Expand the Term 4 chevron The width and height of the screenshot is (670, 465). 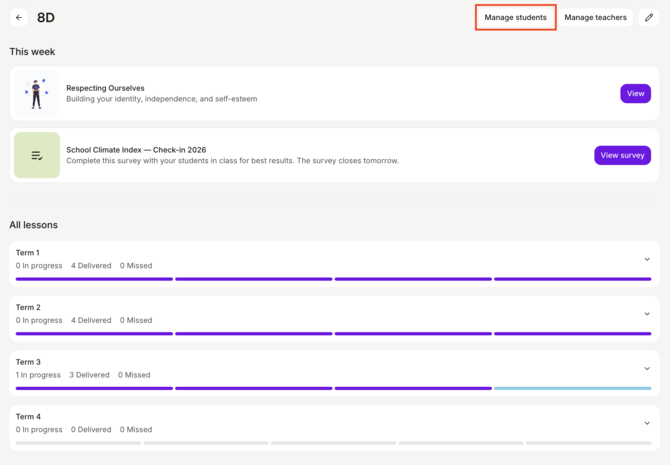(x=647, y=424)
